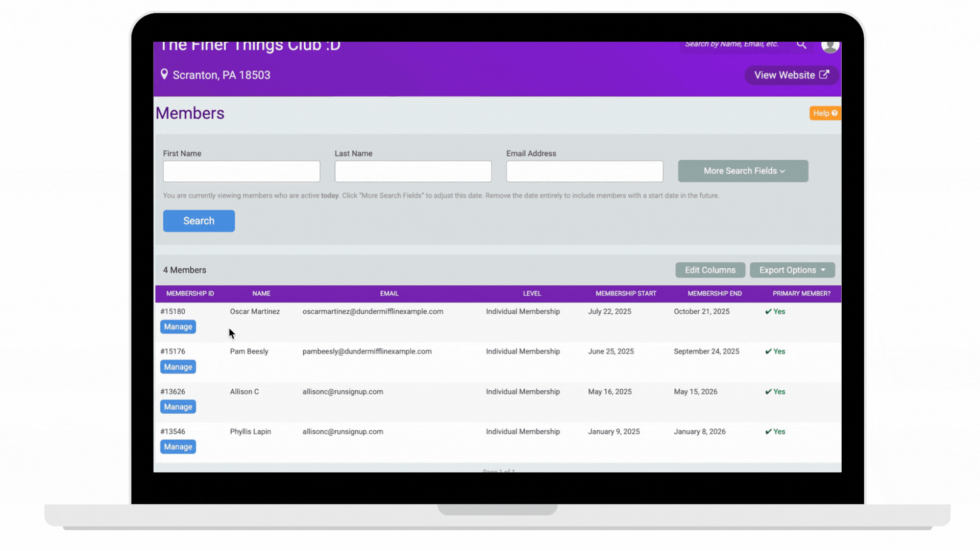Click into the Email Address field

coord(584,171)
